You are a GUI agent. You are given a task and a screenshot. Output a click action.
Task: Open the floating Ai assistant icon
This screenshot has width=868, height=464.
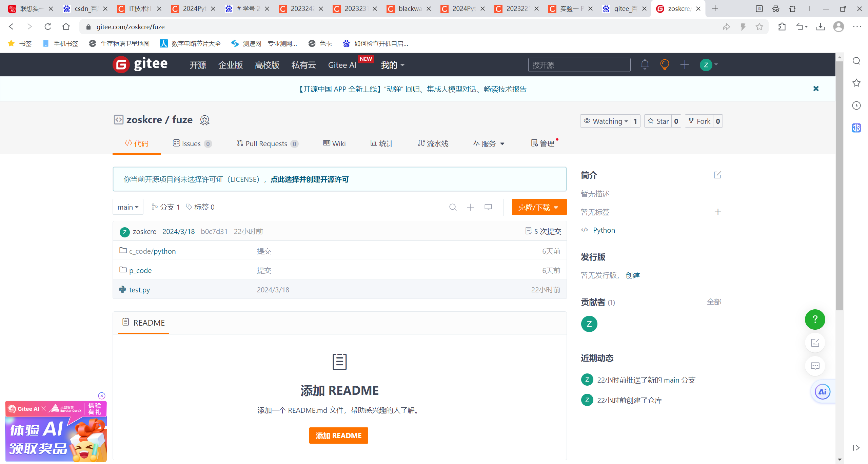click(x=822, y=392)
